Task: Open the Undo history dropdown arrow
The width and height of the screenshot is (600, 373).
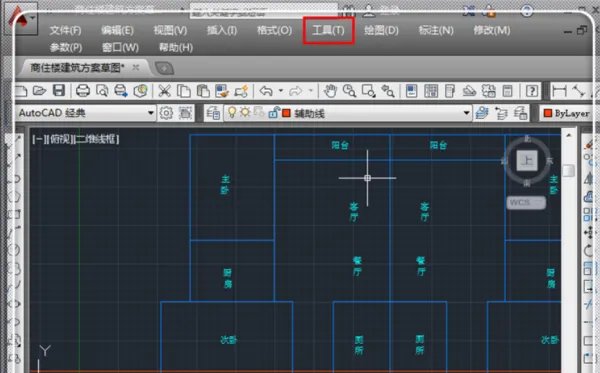Action: [x=281, y=91]
